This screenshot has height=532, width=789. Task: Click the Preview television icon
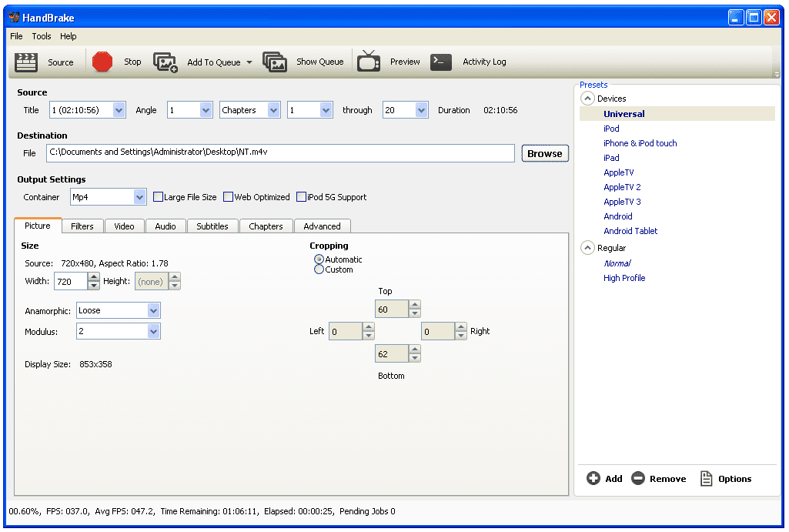(x=369, y=62)
